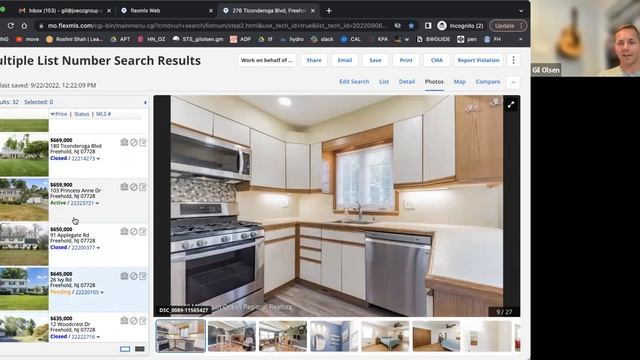Click the reject circle icon for 12 Woodcrest Dr

coord(133,320)
